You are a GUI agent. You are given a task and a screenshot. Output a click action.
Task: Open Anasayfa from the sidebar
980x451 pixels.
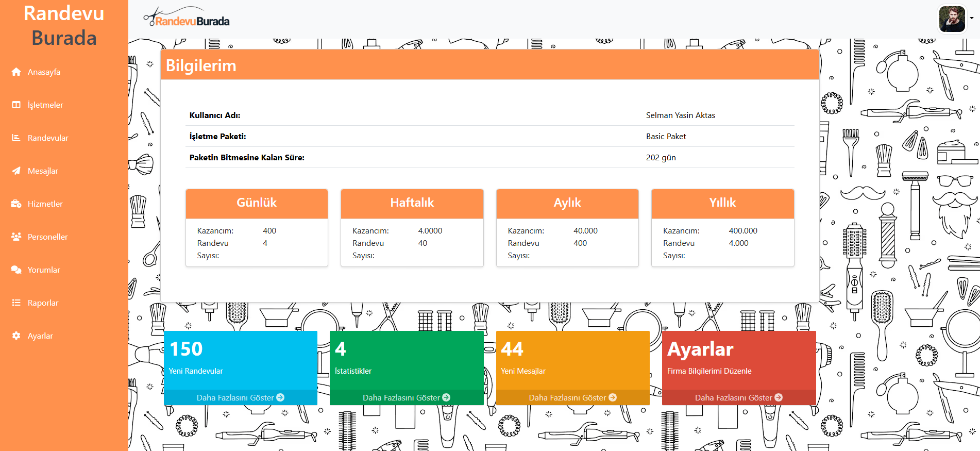click(44, 72)
